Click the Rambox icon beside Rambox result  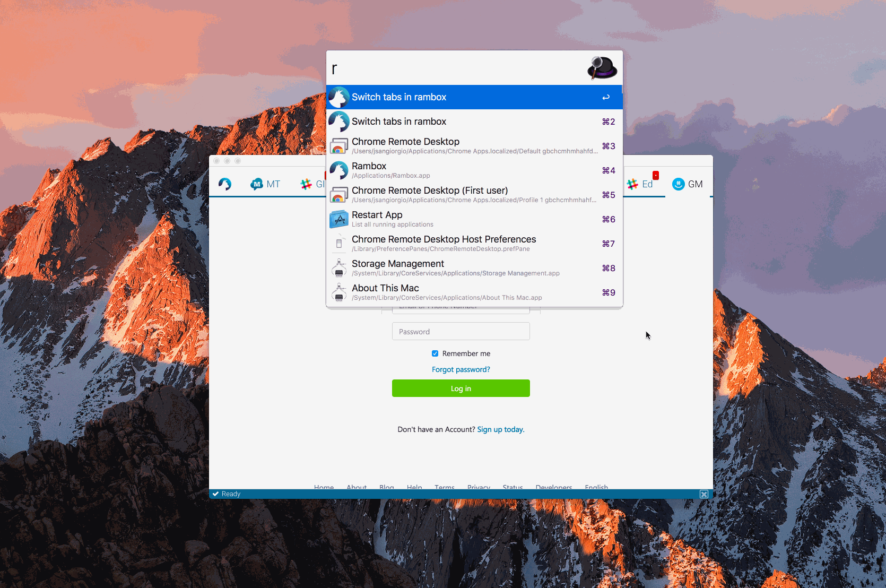[339, 170]
